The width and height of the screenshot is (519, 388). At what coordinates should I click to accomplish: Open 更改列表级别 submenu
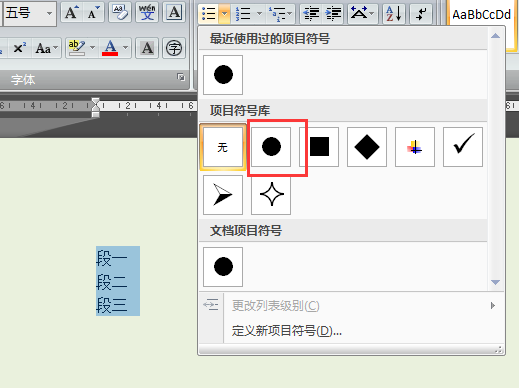click(352, 305)
